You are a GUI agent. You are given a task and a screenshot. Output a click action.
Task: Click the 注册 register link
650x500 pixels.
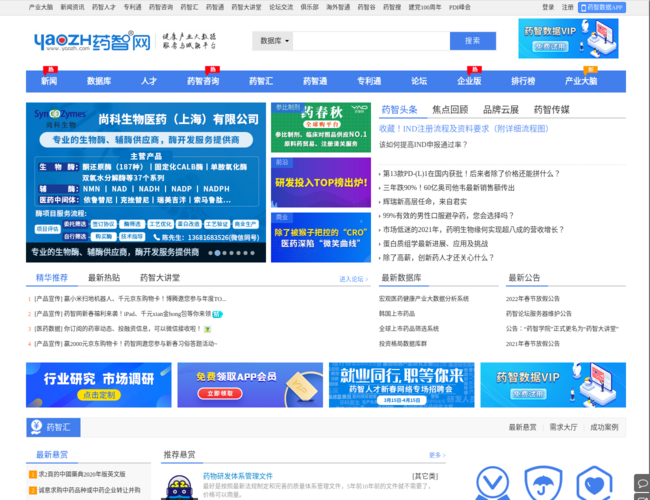(567, 7)
